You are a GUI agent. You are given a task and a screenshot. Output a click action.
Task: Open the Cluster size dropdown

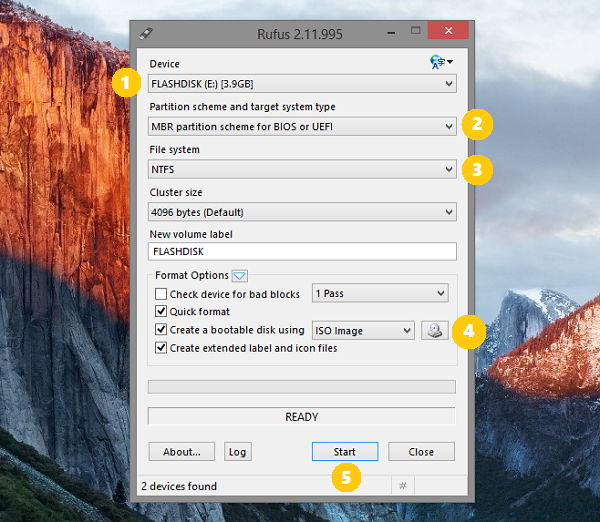[x=302, y=212]
